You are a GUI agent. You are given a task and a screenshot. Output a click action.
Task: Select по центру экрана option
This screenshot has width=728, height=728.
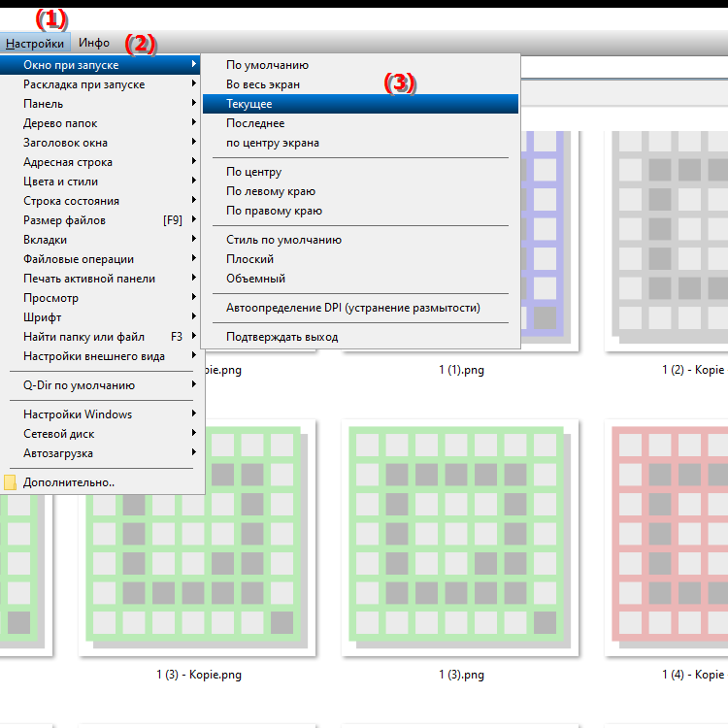[360, 143]
